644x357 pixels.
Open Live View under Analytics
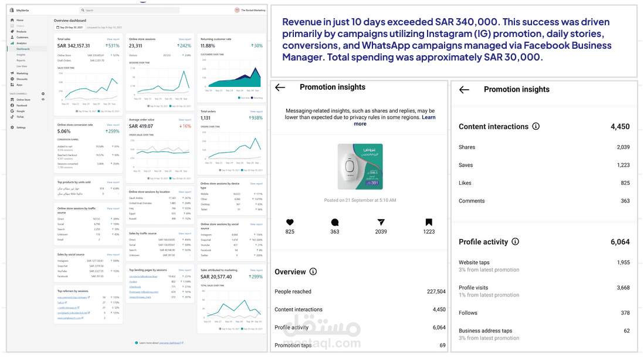(x=22, y=66)
